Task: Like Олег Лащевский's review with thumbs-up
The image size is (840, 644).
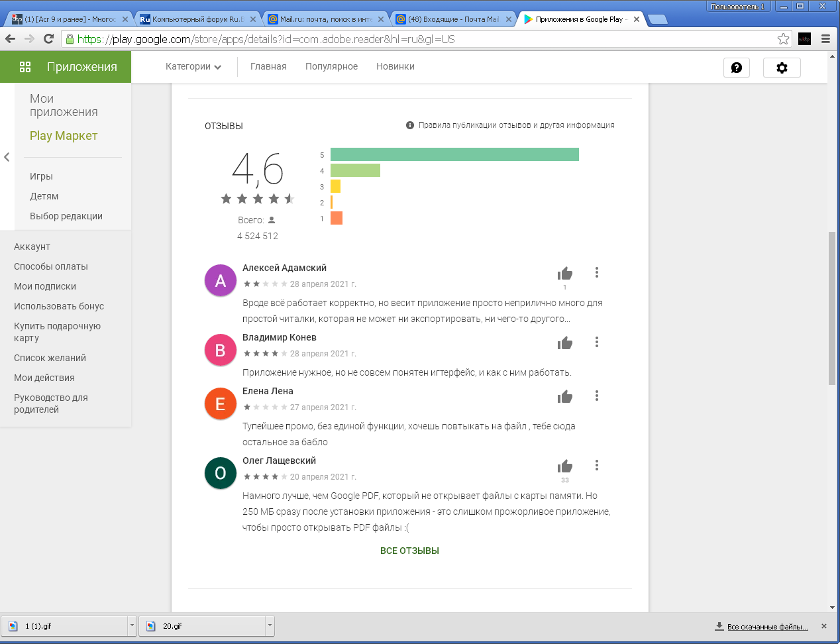Action: [565, 466]
